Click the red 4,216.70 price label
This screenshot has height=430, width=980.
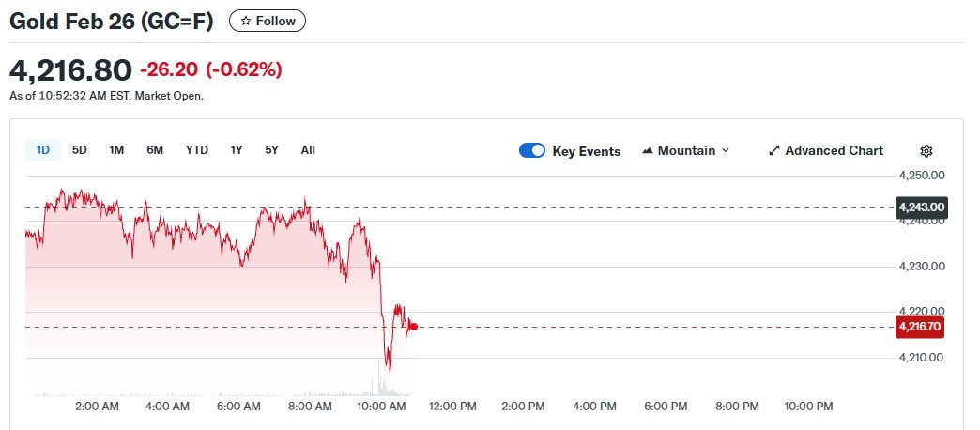click(x=920, y=327)
